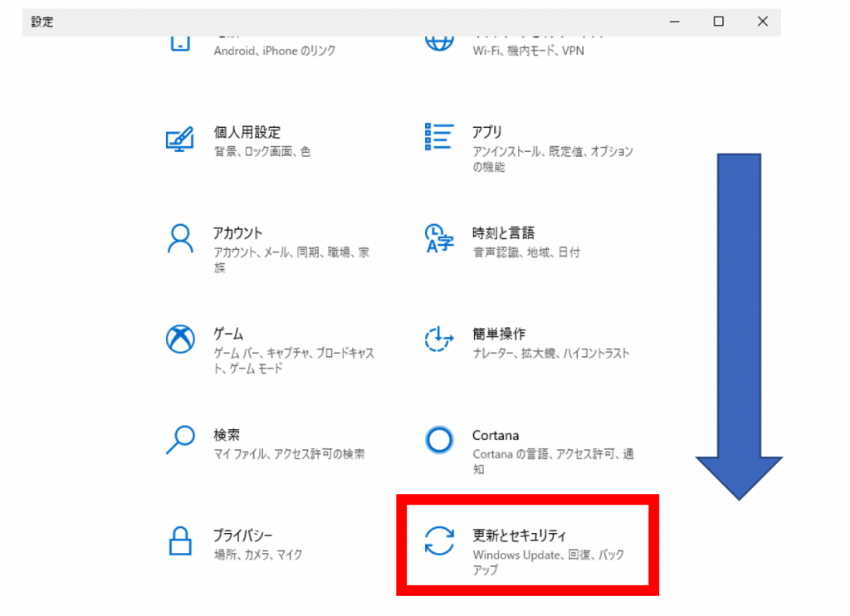
Task: Click the 更新とセキュリティ refresh arrows icon
Action: (x=438, y=541)
